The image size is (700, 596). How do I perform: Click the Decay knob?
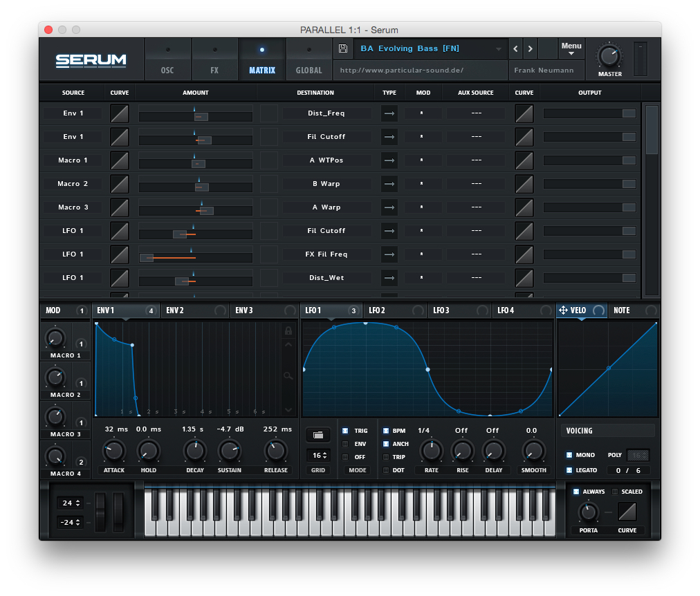click(x=195, y=451)
